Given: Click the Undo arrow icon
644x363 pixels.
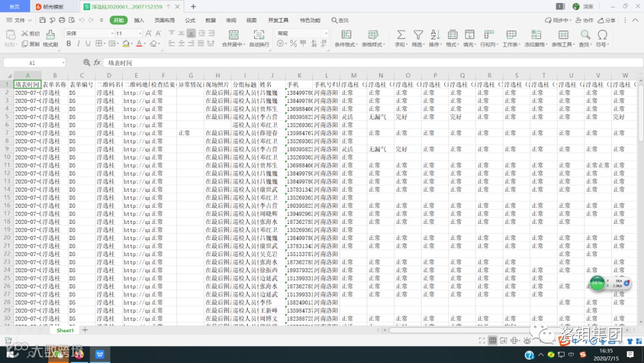Looking at the screenshot, I should point(82,20).
